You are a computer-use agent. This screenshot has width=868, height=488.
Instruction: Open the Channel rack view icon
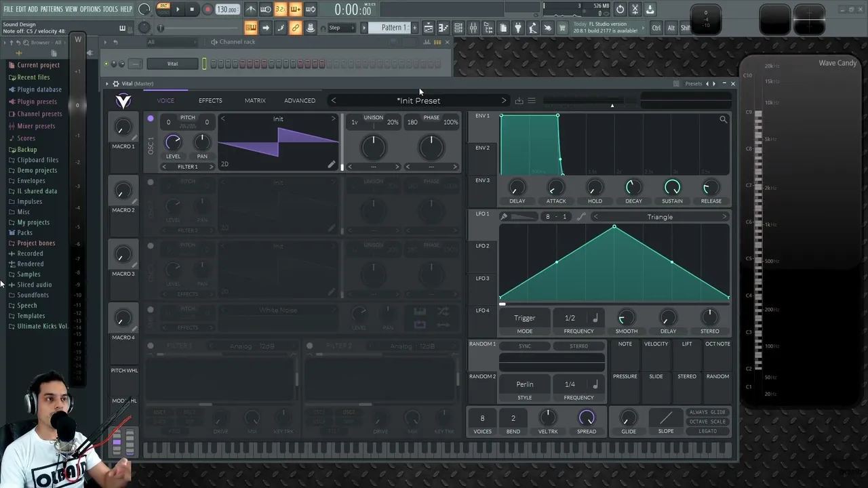click(x=458, y=28)
